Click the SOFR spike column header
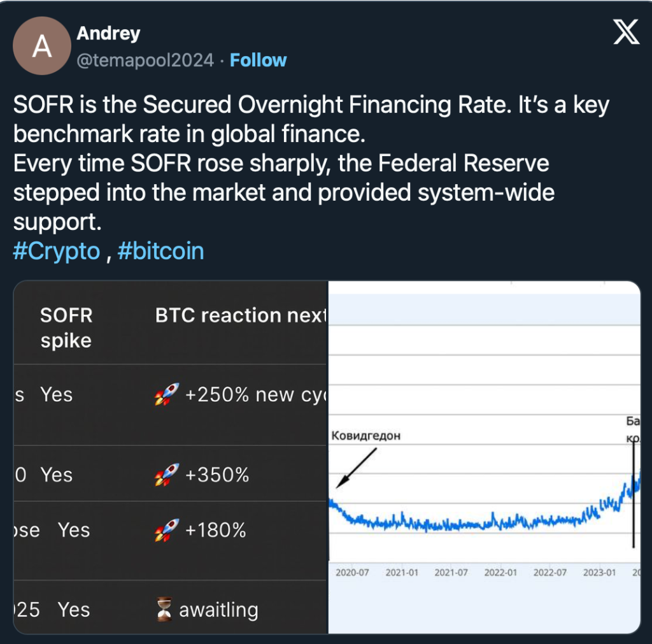The image size is (652, 644). [x=66, y=327]
